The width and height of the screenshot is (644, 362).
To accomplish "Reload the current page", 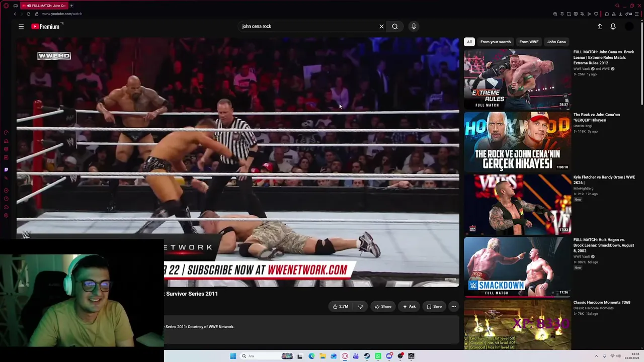I will coord(28,14).
